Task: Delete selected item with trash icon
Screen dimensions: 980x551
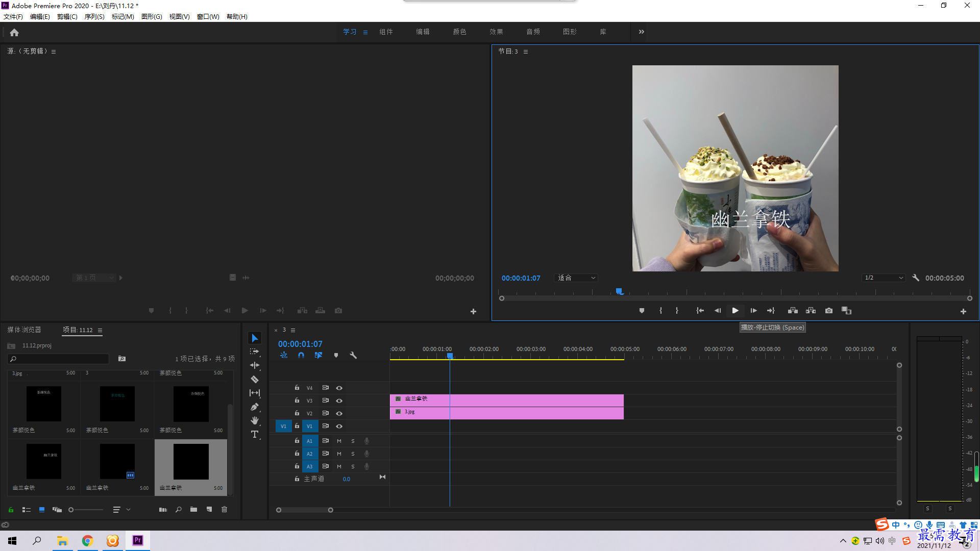Action: point(224,509)
